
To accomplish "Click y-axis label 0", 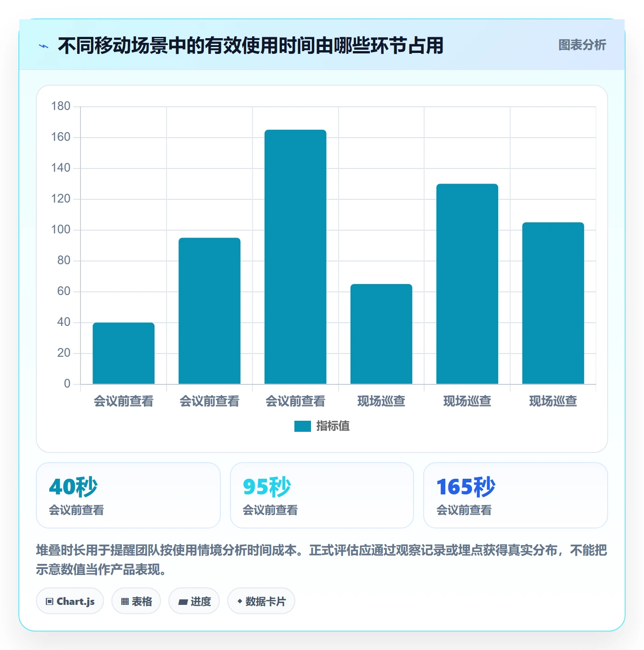I will pyautogui.click(x=67, y=384).
